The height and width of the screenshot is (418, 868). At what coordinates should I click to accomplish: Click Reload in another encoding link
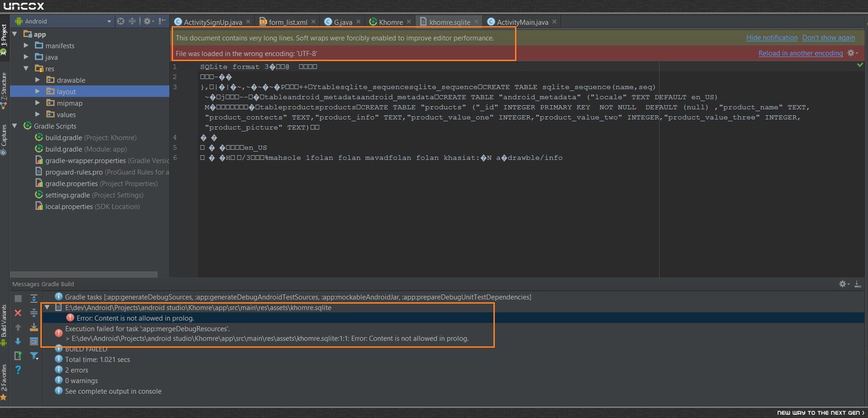pyautogui.click(x=801, y=53)
